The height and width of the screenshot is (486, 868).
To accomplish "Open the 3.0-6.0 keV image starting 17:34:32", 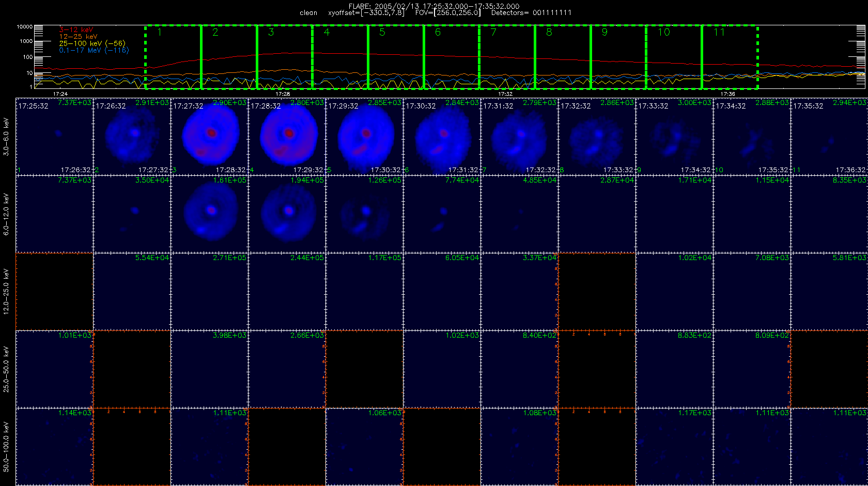I will pos(752,136).
